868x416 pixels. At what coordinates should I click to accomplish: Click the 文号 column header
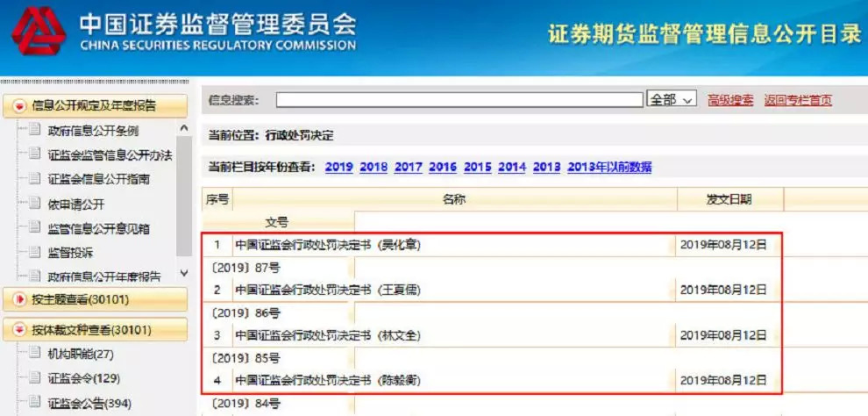277,223
